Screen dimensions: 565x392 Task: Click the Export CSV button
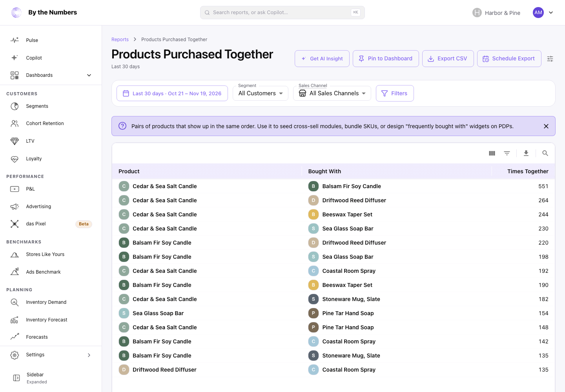(x=448, y=59)
